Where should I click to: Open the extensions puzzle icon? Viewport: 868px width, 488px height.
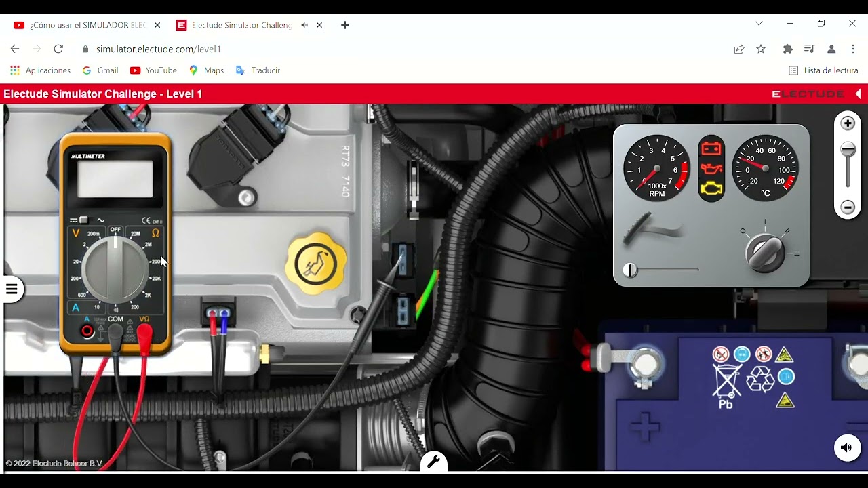pyautogui.click(x=787, y=49)
